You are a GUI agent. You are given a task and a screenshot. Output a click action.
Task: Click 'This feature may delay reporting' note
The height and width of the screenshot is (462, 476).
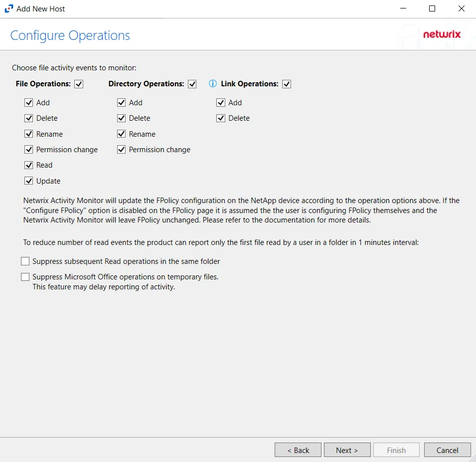(x=104, y=286)
